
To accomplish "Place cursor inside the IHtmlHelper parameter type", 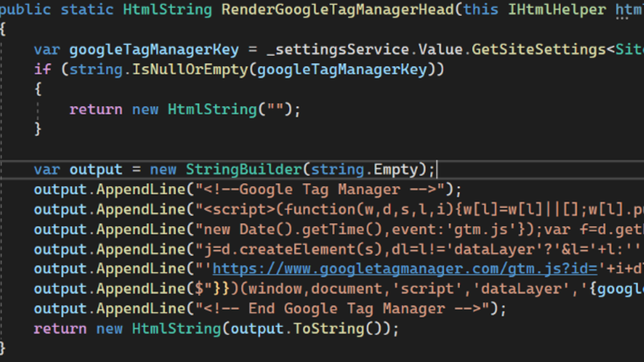I will pos(556,9).
